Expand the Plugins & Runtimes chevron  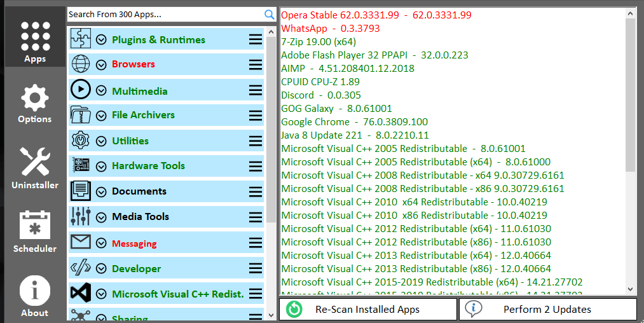pos(101,40)
